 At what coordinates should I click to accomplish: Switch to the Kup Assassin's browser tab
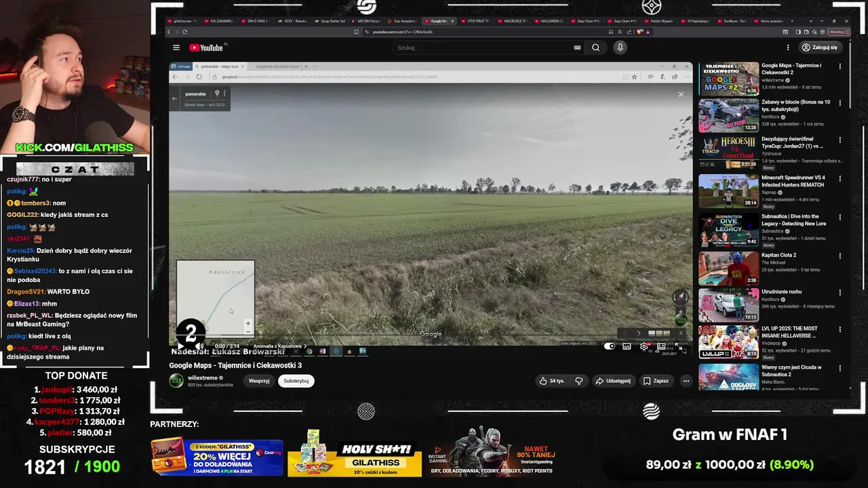click(x=403, y=21)
